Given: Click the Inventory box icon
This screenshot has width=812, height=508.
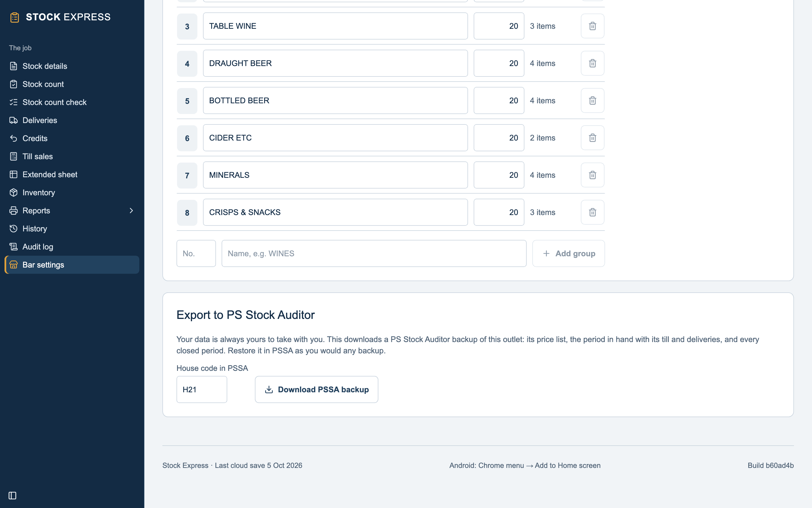Looking at the screenshot, I should pos(14,192).
